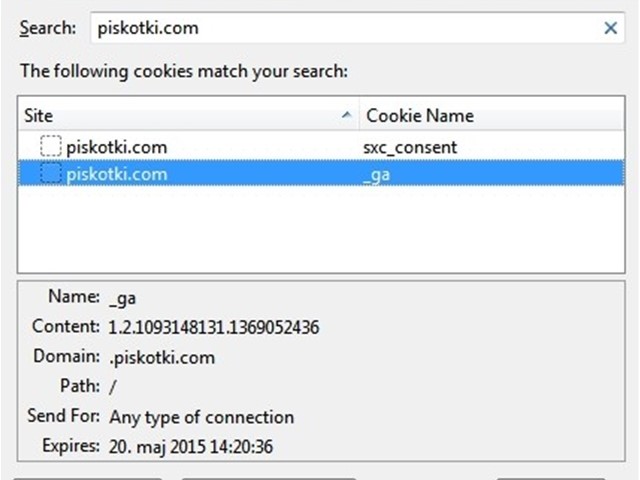
Task: Click the Path value slash
Action: pos(113,387)
